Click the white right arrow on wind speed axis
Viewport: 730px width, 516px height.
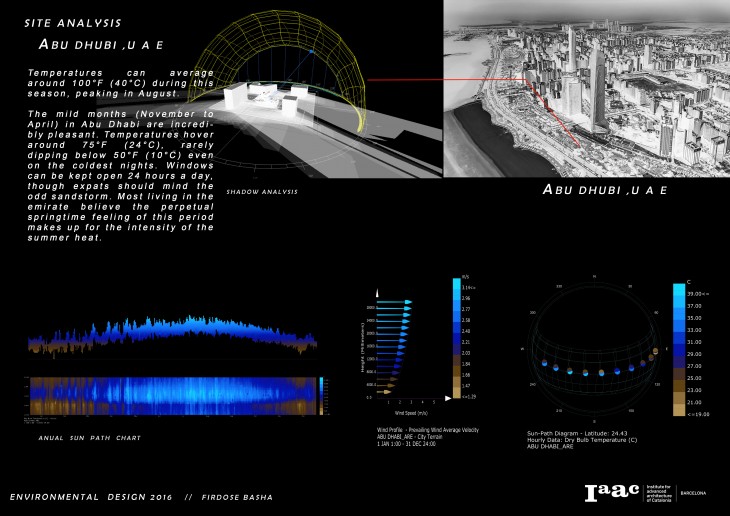(447, 397)
